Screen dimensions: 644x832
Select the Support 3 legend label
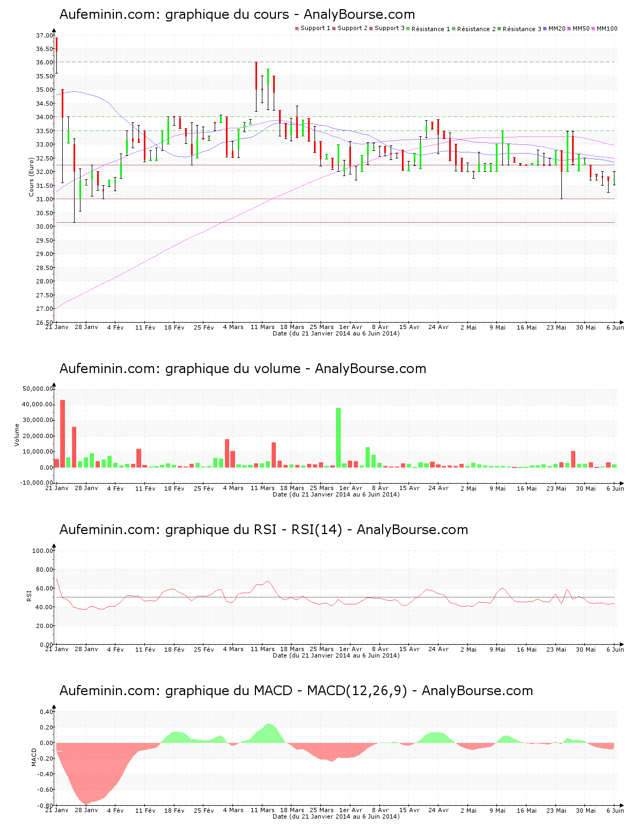pos(390,28)
